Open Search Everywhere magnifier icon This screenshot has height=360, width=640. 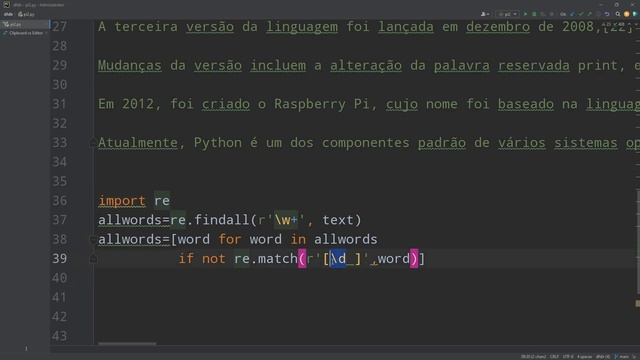[618, 14]
